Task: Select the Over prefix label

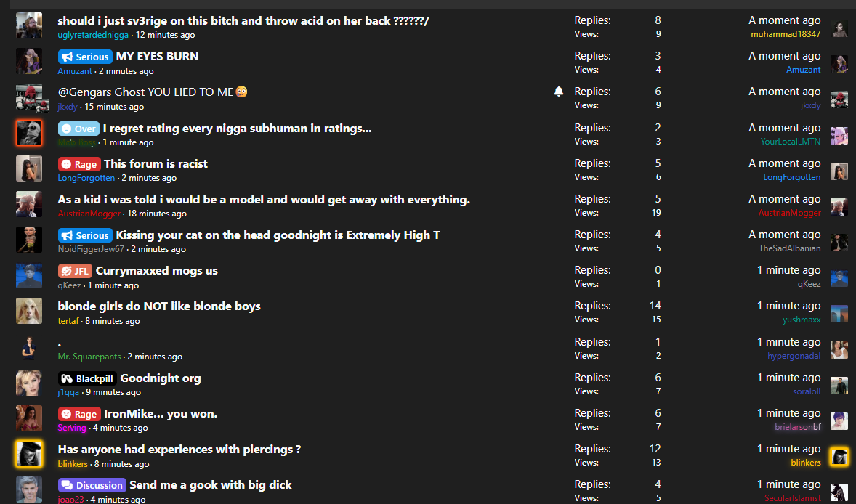Action: tap(78, 129)
